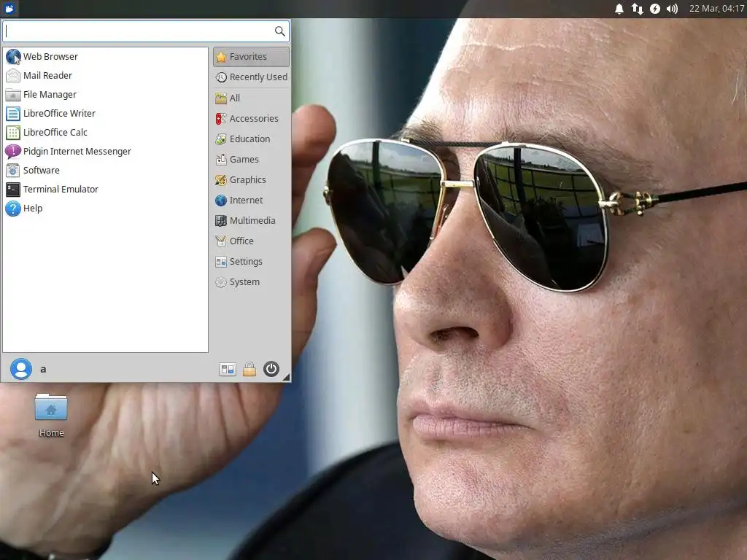This screenshot has height=560, width=747.
Task: Open the log out power icon
Action: (x=271, y=369)
